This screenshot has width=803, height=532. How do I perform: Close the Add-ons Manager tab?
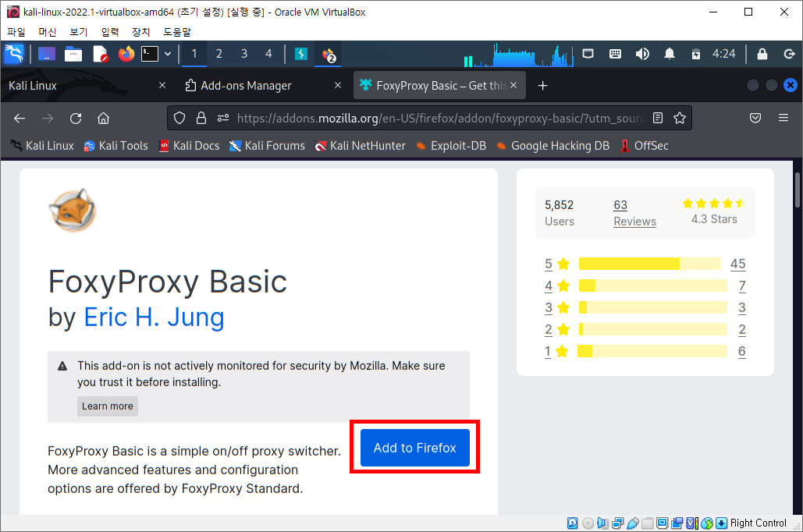tap(337, 85)
